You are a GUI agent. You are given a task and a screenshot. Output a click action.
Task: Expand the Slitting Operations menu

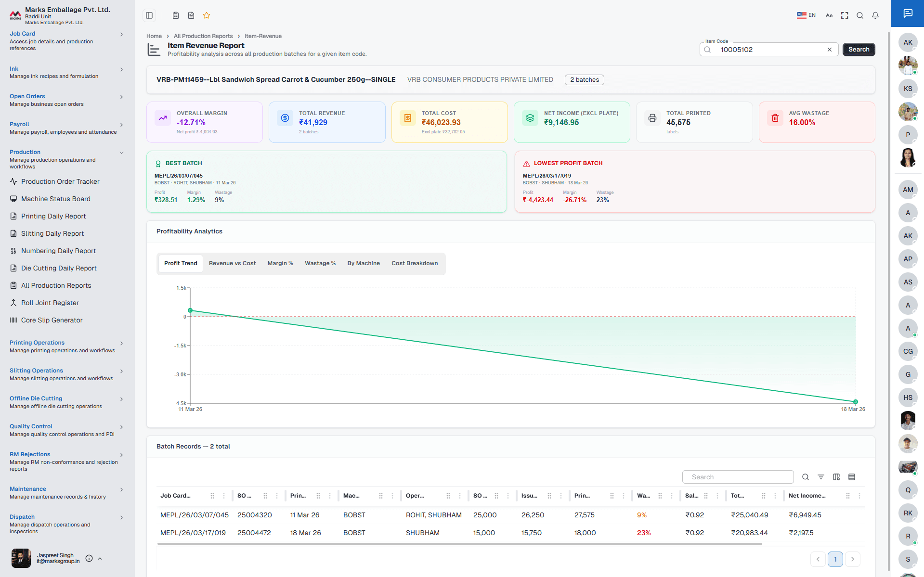[x=66, y=374]
